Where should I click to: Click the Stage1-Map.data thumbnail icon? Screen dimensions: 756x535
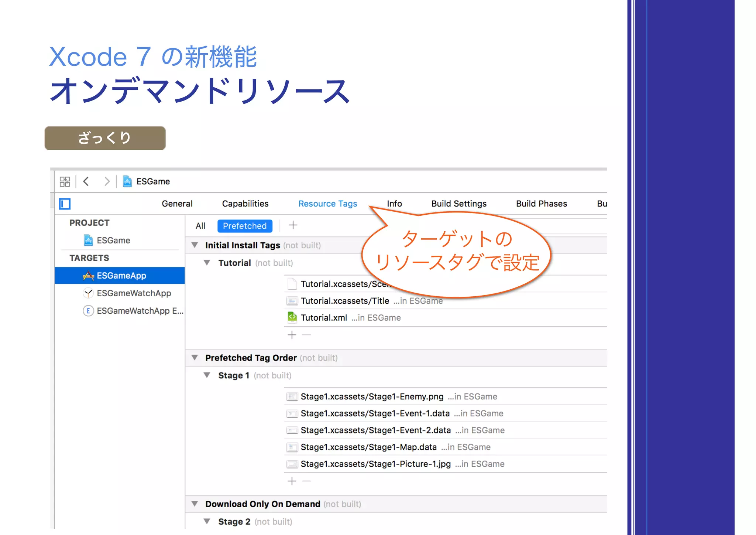pos(292,447)
